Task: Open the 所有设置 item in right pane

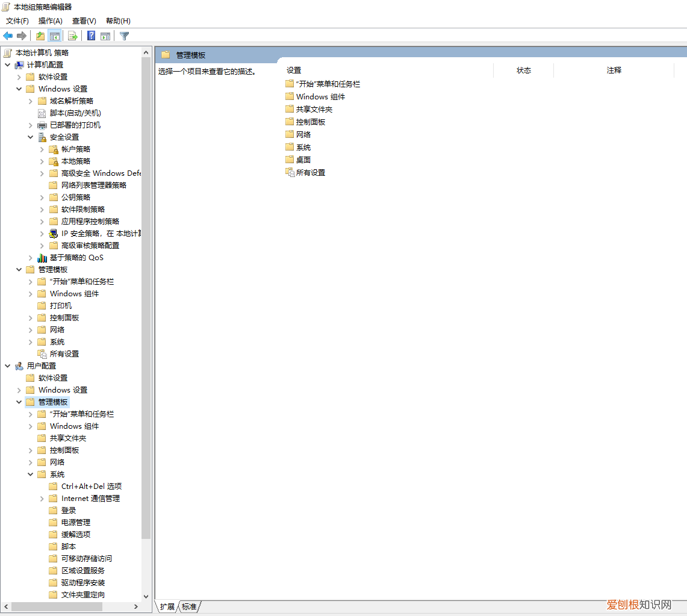Action: [310, 173]
